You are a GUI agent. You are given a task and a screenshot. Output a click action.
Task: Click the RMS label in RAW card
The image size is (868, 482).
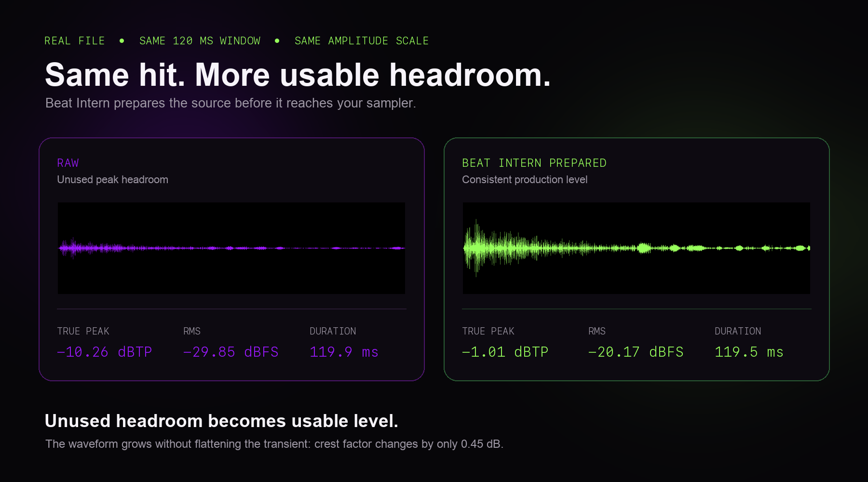192,331
